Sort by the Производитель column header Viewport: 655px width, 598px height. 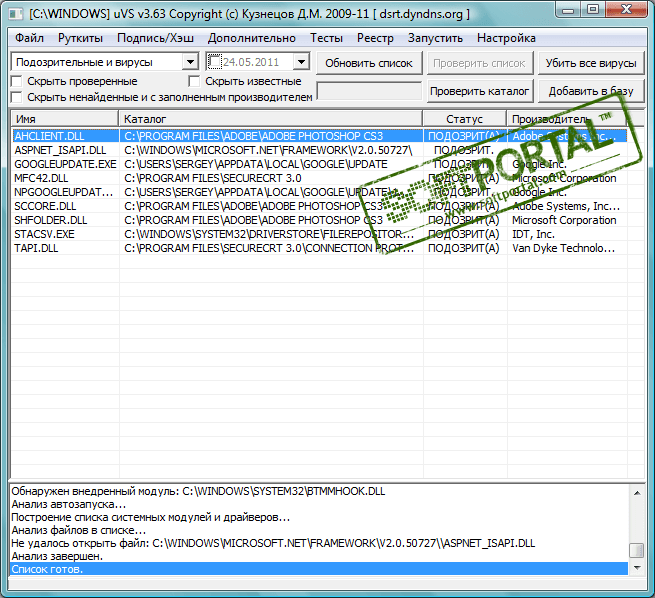coord(566,119)
